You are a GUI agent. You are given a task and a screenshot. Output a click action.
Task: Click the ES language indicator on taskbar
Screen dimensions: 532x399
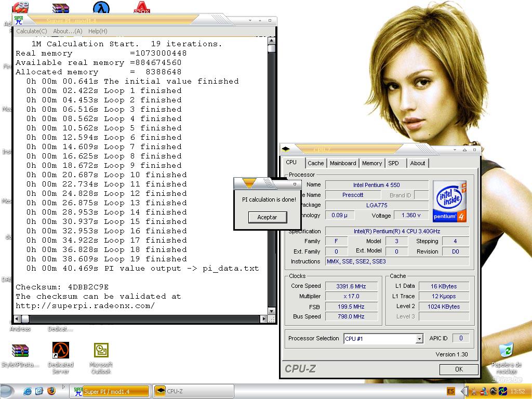(x=450, y=391)
